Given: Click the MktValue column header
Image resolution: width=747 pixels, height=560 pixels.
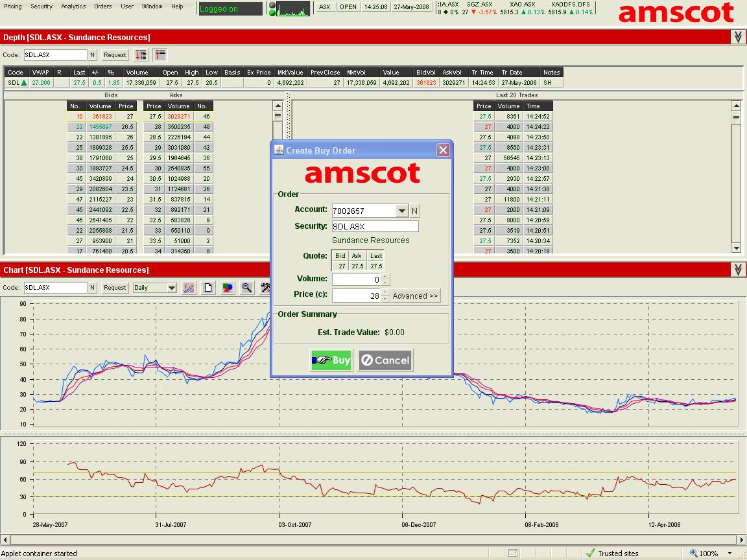Looking at the screenshot, I should coord(290,73).
